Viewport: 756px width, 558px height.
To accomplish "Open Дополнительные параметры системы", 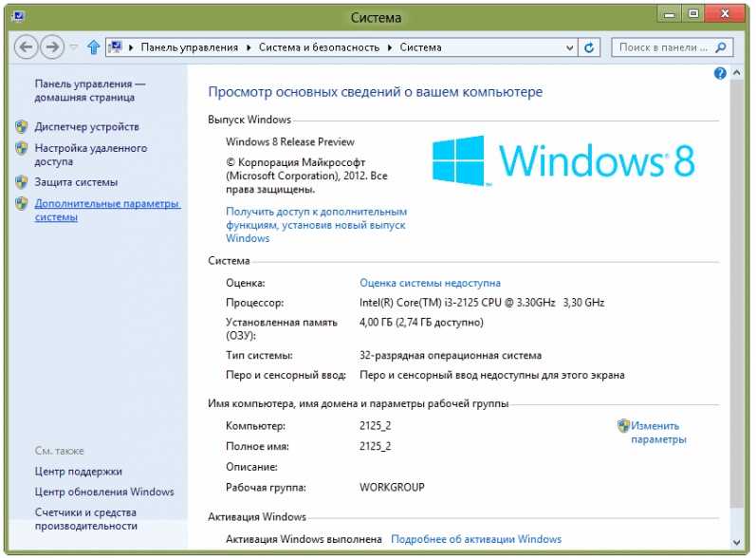I will coord(107,211).
